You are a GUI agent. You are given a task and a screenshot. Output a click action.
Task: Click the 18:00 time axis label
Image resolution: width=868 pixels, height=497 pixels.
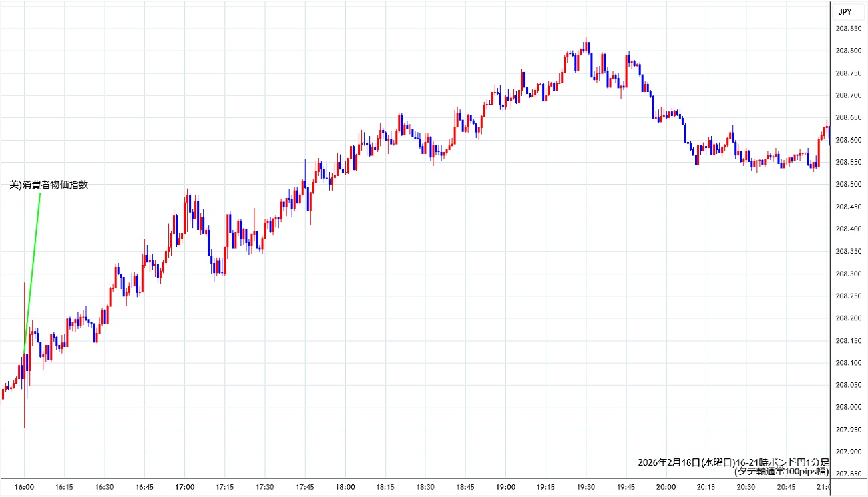click(345, 487)
